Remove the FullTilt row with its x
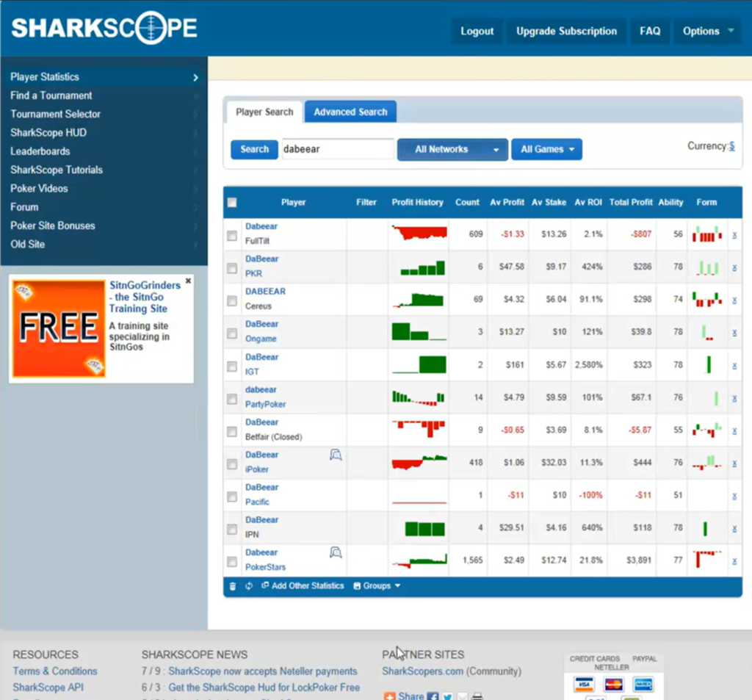 [734, 235]
